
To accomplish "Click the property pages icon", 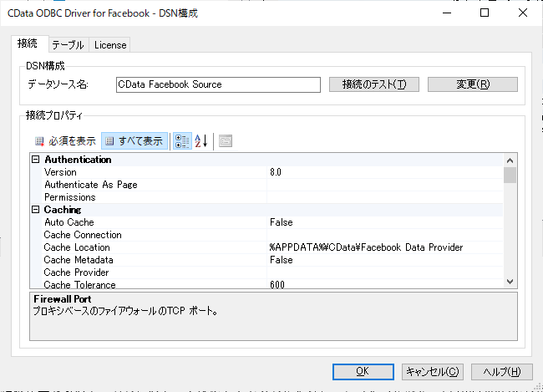I will [x=226, y=141].
